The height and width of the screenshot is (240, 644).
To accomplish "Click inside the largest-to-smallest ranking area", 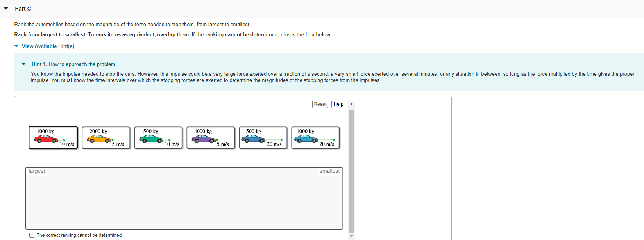I will [184, 199].
